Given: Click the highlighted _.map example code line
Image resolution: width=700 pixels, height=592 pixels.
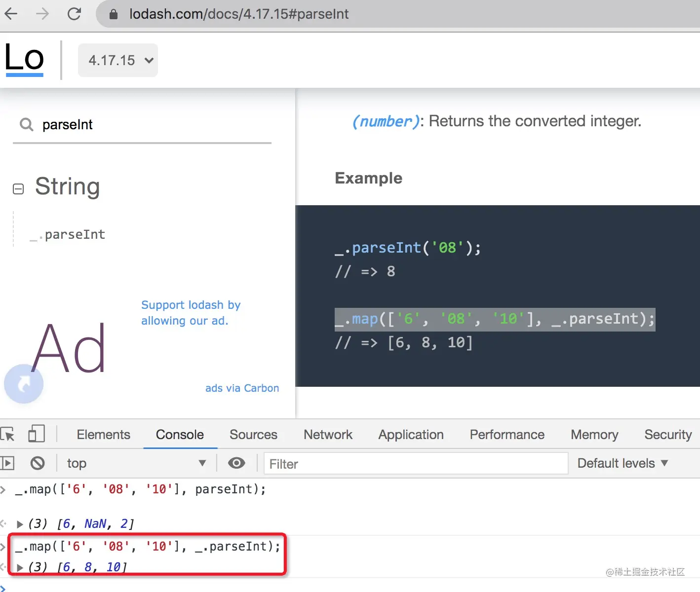Looking at the screenshot, I should [x=495, y=319].
